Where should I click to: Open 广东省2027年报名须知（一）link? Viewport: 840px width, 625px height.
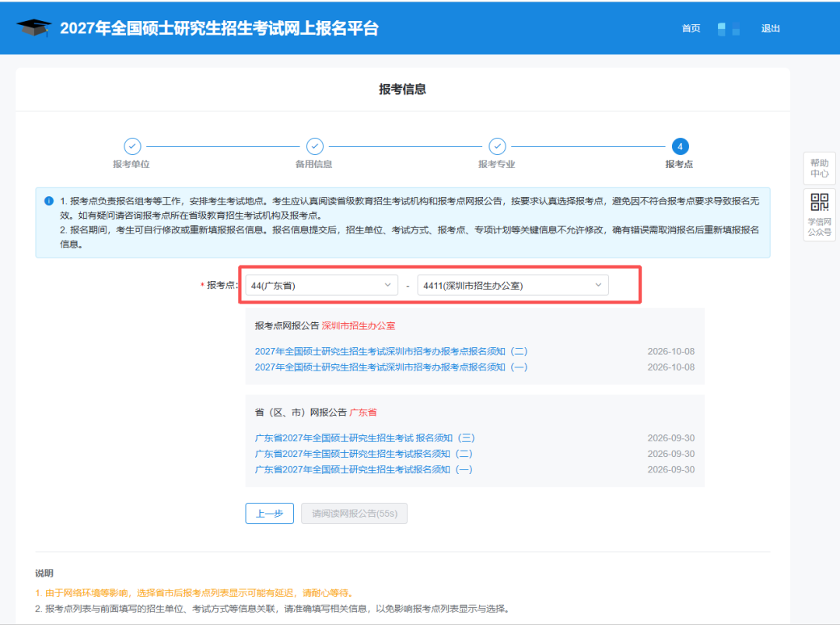click(364, 469)
